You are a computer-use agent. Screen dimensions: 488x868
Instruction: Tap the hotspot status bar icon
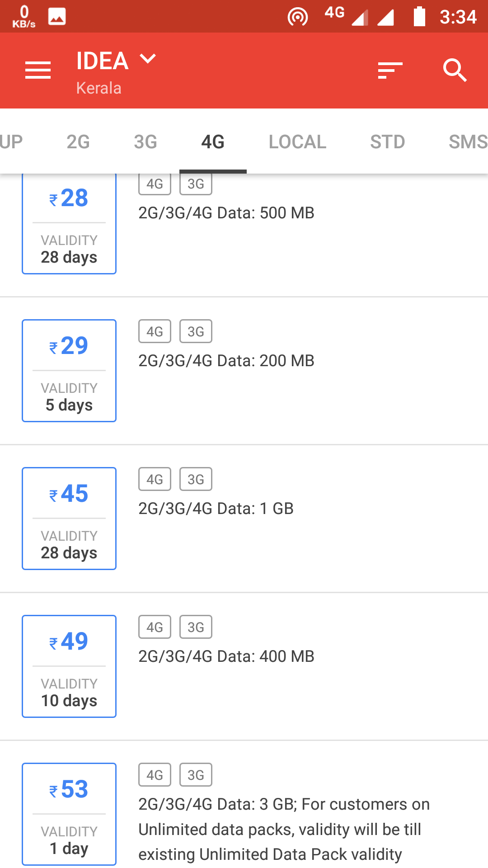[297, 17]
